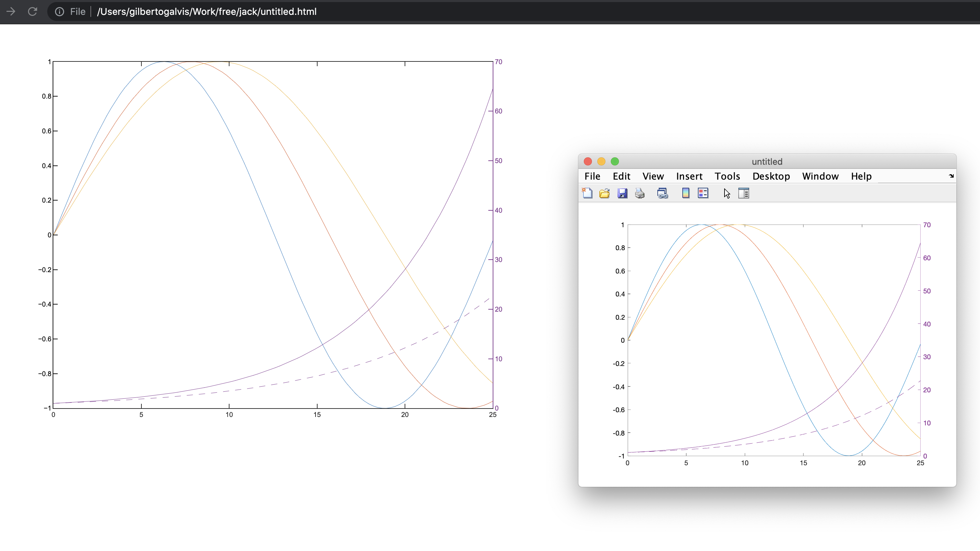Click the purple '70' label in browser plot
This screenshot has width=980, height=551.
click(498, 62)
